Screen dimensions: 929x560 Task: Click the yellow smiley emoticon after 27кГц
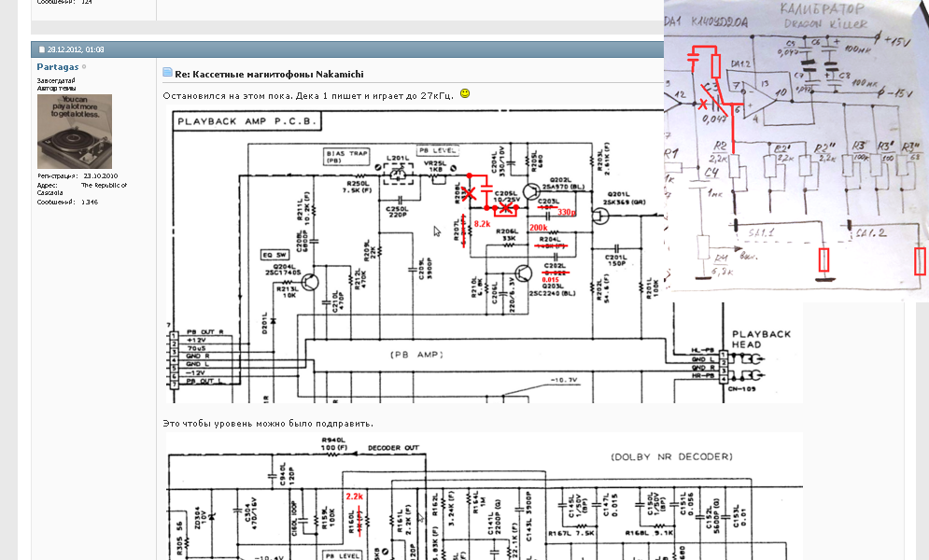click(465, 94)
